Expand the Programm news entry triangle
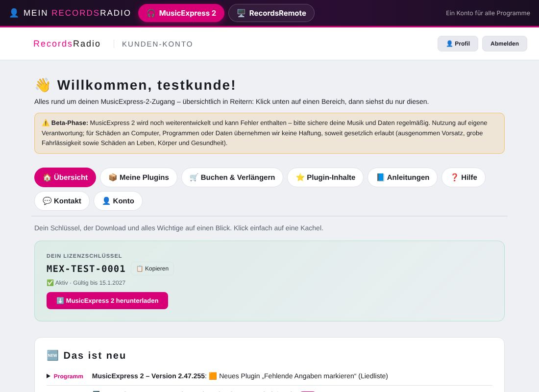This screenshot has width=539, height=392. coord(49,376)
